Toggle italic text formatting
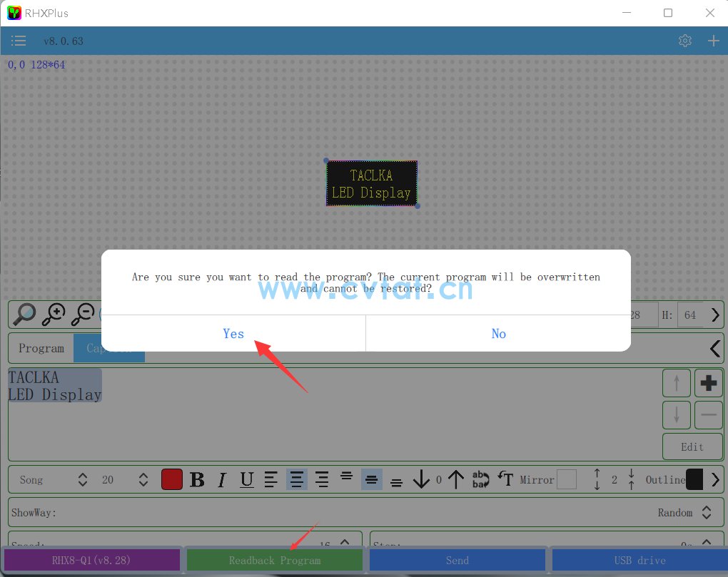The height and width of the screenshot is (577, 728). click(x=222, y=479)
